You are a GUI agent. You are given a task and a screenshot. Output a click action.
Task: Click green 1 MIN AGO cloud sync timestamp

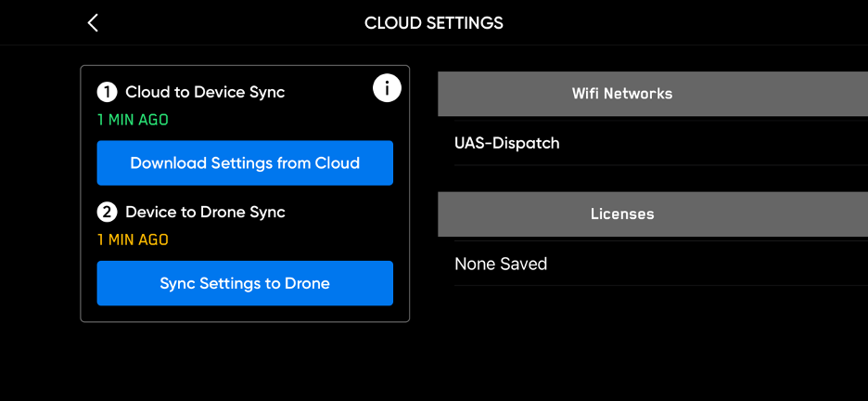133,120
